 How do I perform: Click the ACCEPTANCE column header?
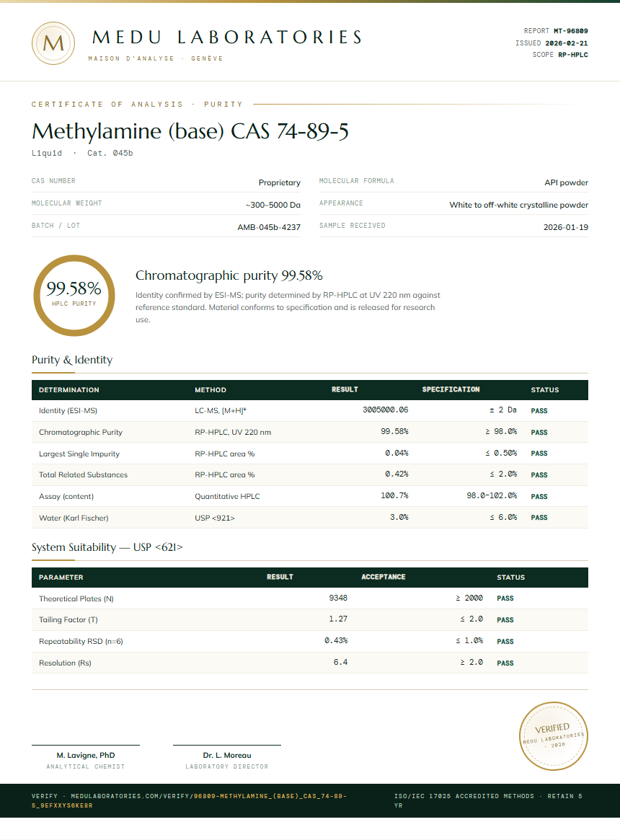[383, 577]
